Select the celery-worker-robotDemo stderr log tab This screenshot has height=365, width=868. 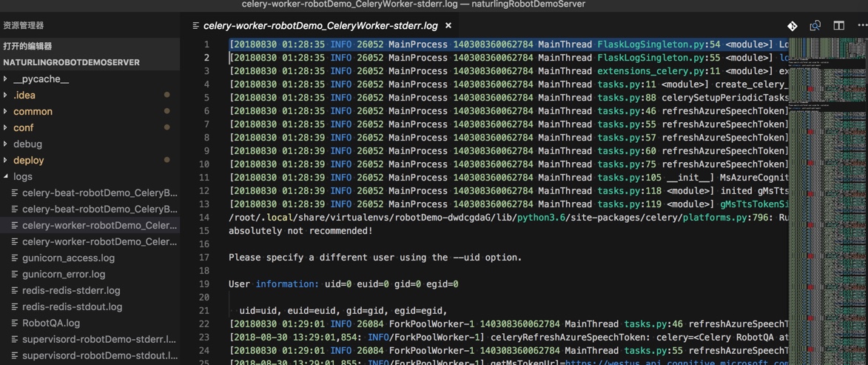(320, 26)
